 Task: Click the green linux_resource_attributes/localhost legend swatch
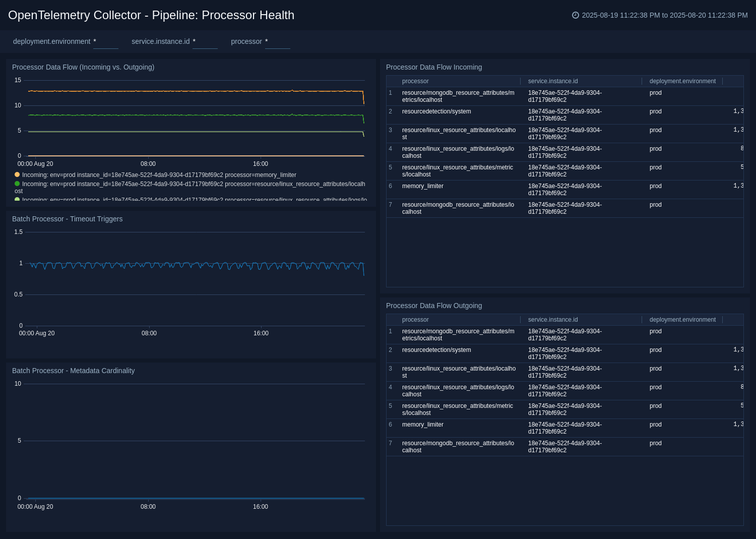click(x=17, y=184)
